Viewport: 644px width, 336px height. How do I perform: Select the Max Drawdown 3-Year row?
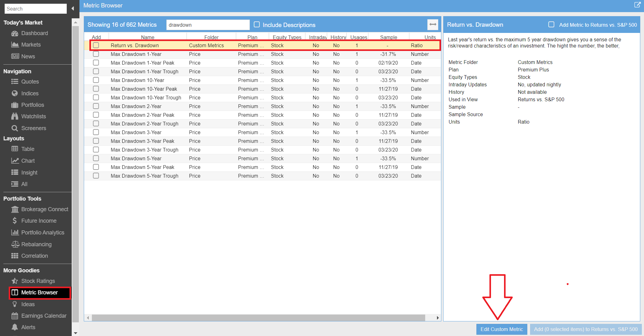point(262,132)
